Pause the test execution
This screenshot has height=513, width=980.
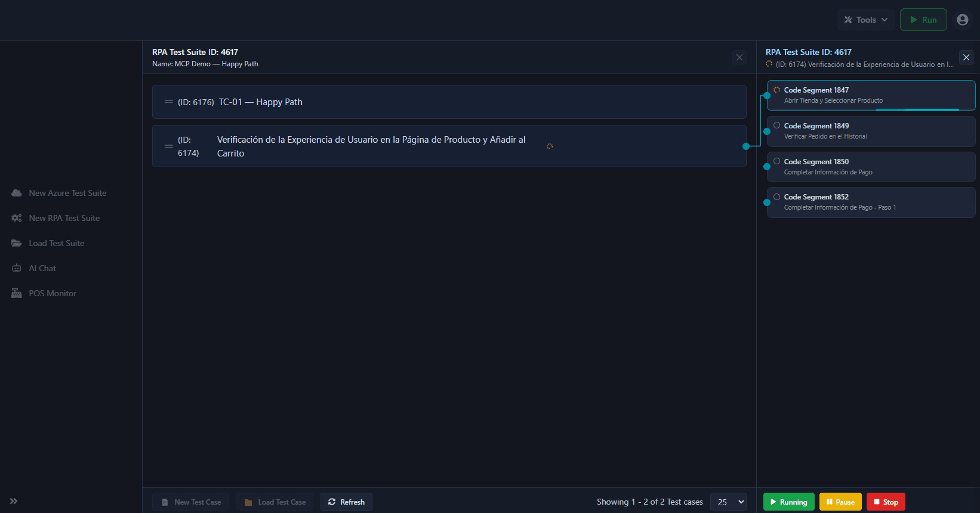[840, 502]
